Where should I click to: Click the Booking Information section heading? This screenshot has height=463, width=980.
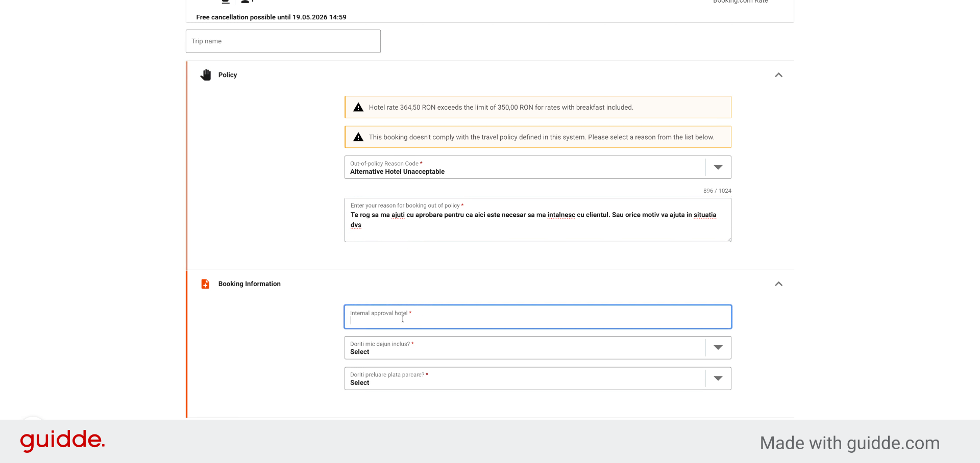pyautogui.click(x=250, y=284)
